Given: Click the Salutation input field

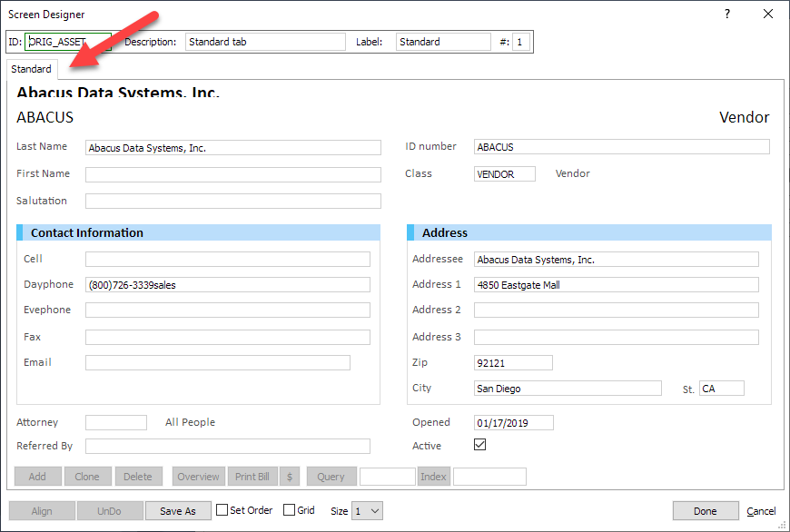Looking at the screenshot, I should (233, 201).
